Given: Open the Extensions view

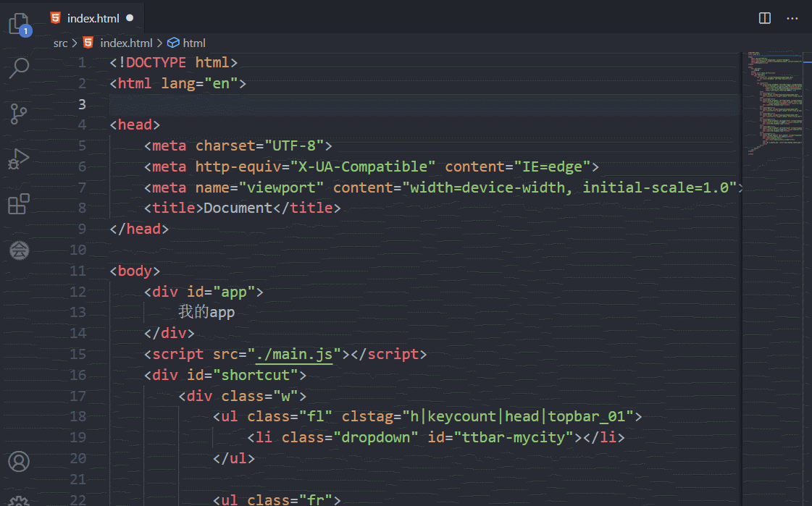Looking at the screenshot, I should 18,205.
